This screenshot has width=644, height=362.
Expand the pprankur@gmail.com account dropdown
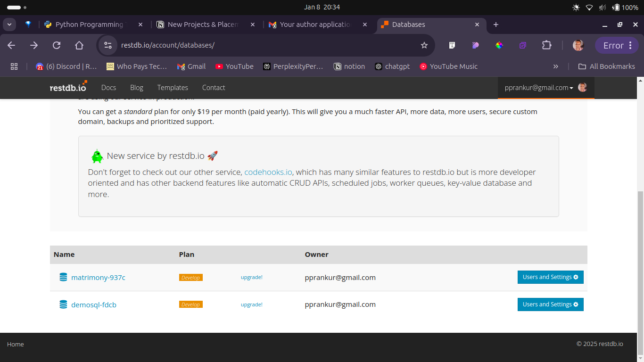point(539,88)
